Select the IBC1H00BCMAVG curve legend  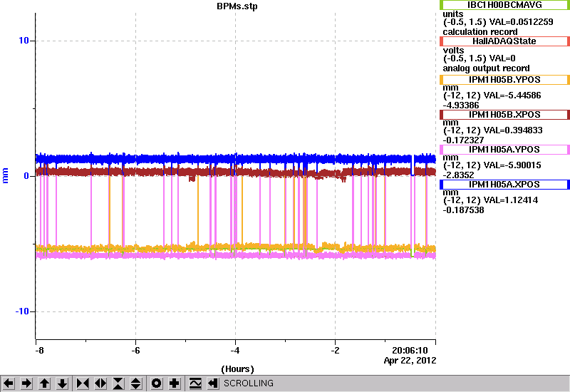click(504, 5)
